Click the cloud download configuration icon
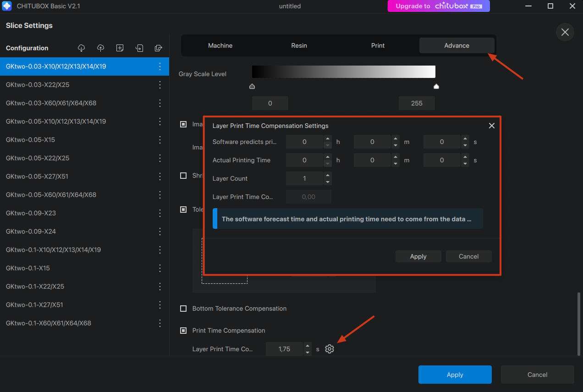583x392 pixels. point(82,48)
